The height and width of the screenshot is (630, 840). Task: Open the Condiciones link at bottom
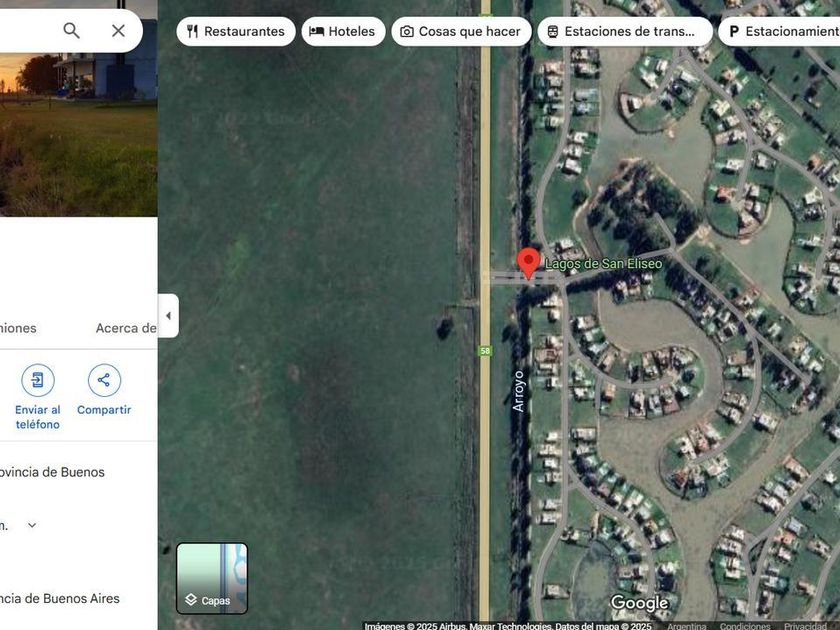pos(744,626)
